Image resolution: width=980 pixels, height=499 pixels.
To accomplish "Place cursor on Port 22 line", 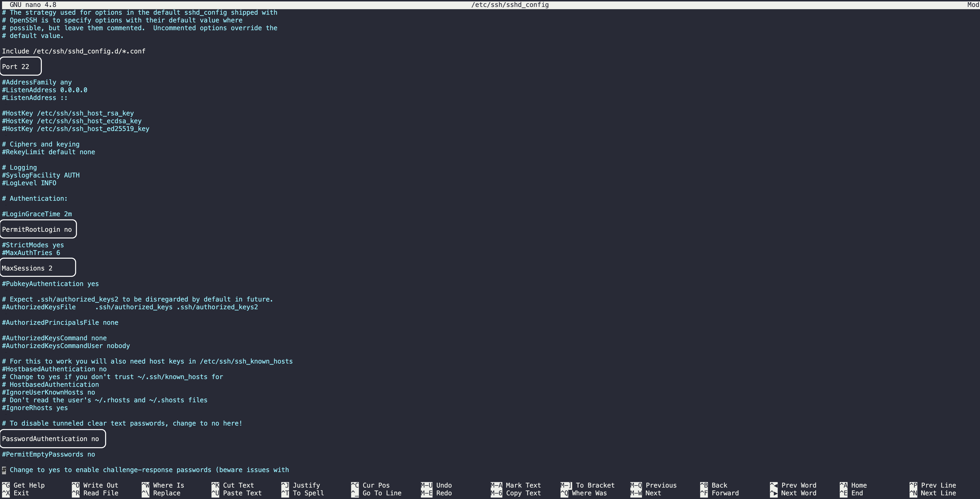I will 16,67.
